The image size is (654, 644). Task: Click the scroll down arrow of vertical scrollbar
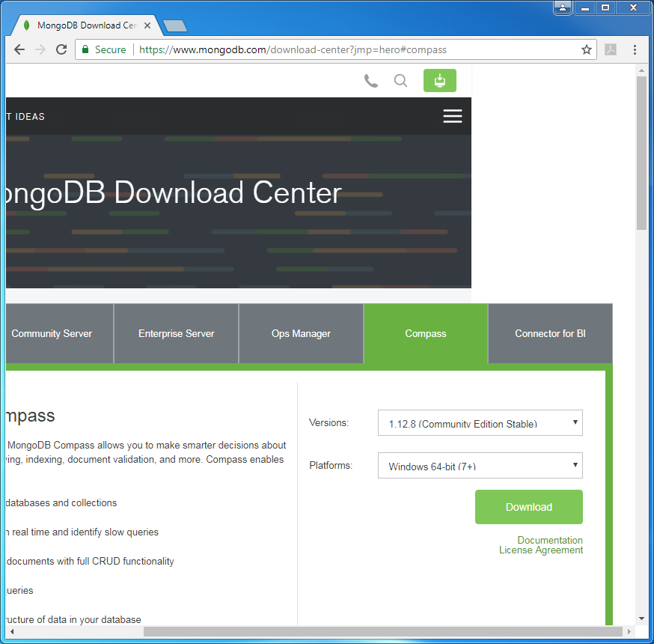(x=641, y=619)
